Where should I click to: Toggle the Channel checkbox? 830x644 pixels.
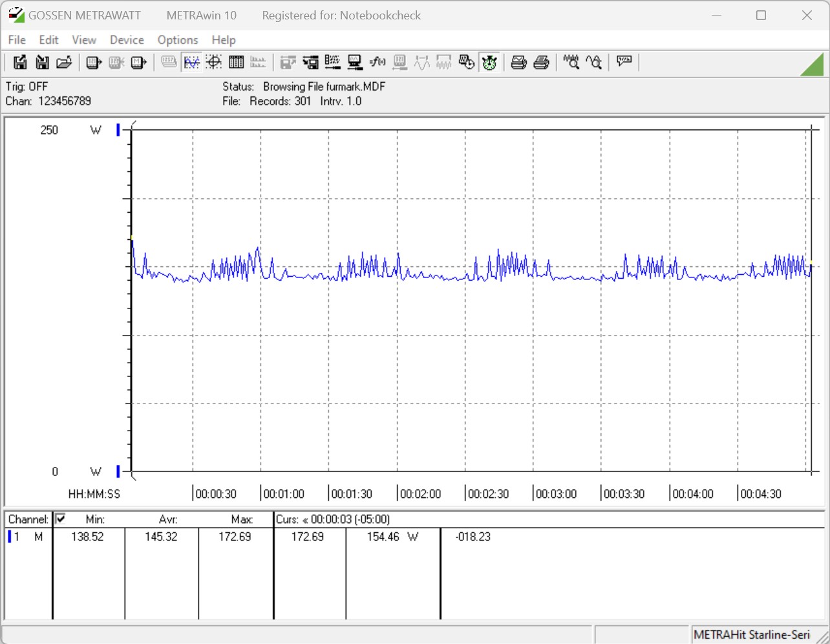click(61, 519)
